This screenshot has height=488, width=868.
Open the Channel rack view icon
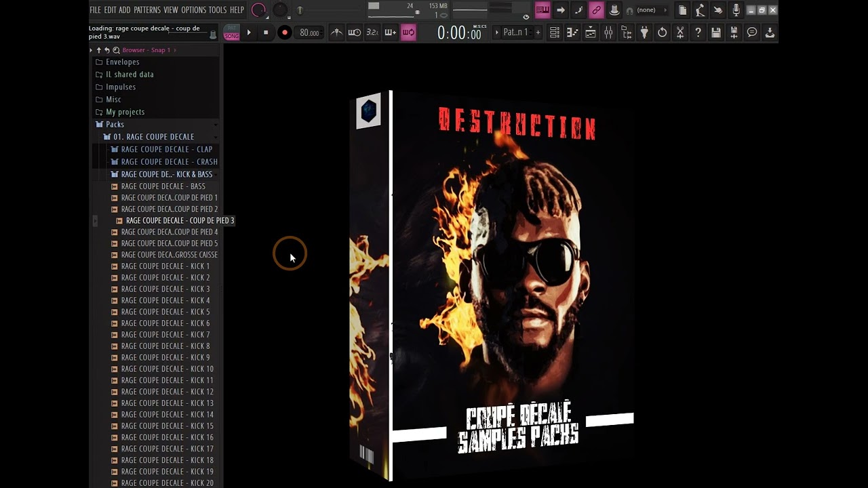(591, 33)
